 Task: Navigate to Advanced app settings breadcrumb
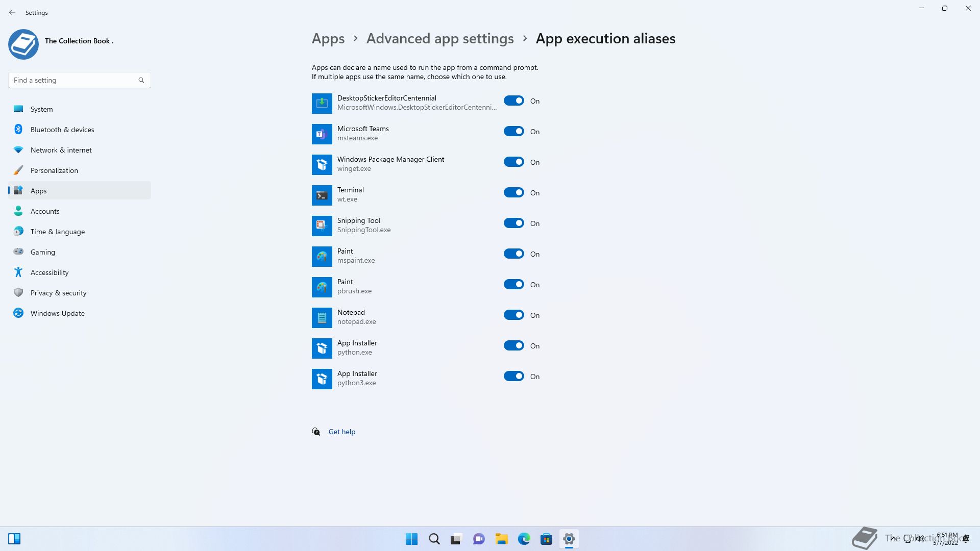(x=440, y=39)
